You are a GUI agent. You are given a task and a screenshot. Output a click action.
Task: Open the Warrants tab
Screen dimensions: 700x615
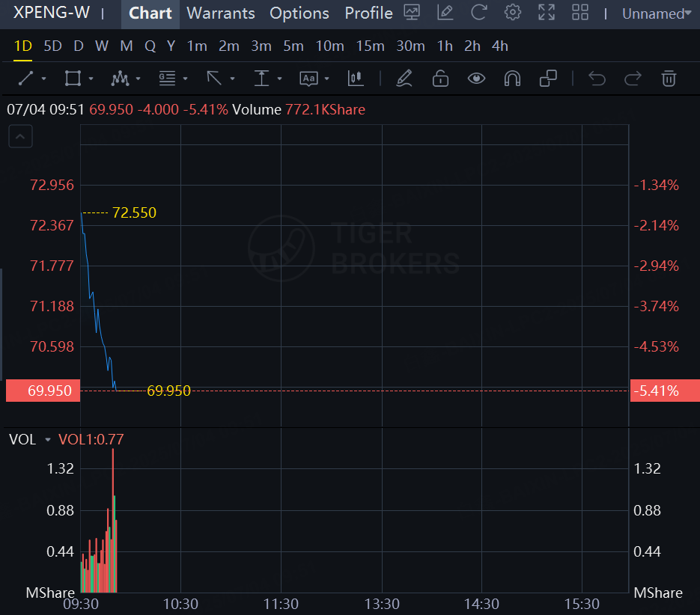221,13
